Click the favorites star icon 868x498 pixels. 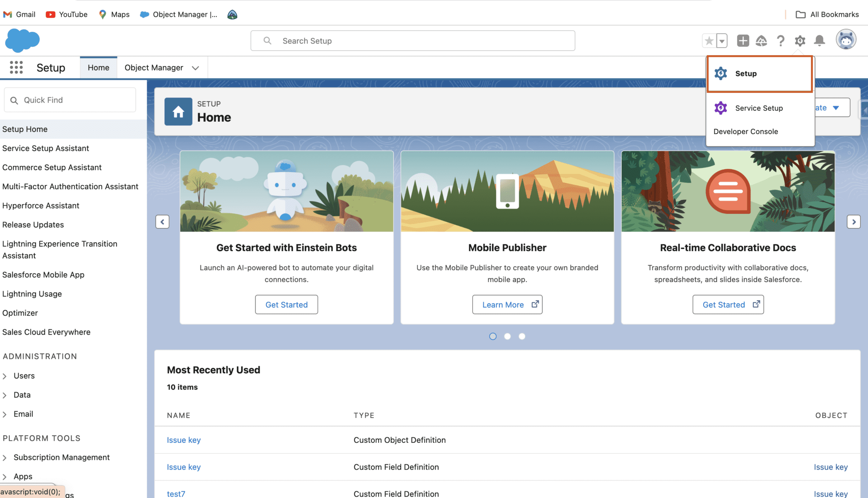coord(709,40)
